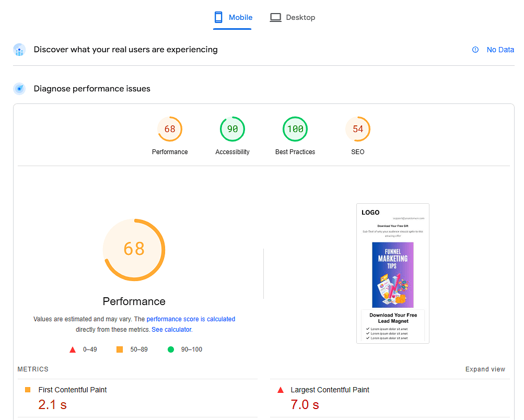Open the 'performance score is calculated' link
This screenshot has width=524, height=420.
191,319
